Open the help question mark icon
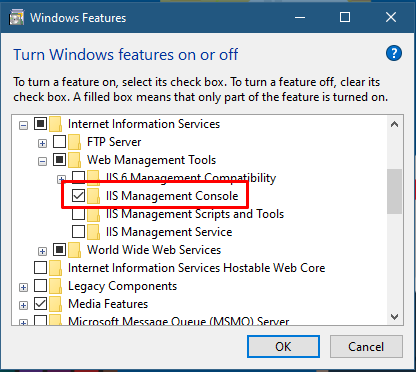This screenshot has height=372, width=416. (394, 53)
